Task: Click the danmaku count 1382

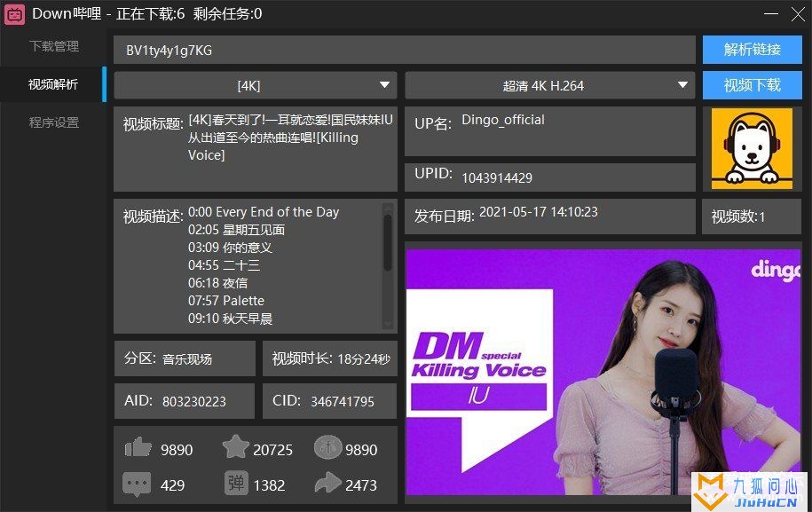Action: tap(269, 485)
